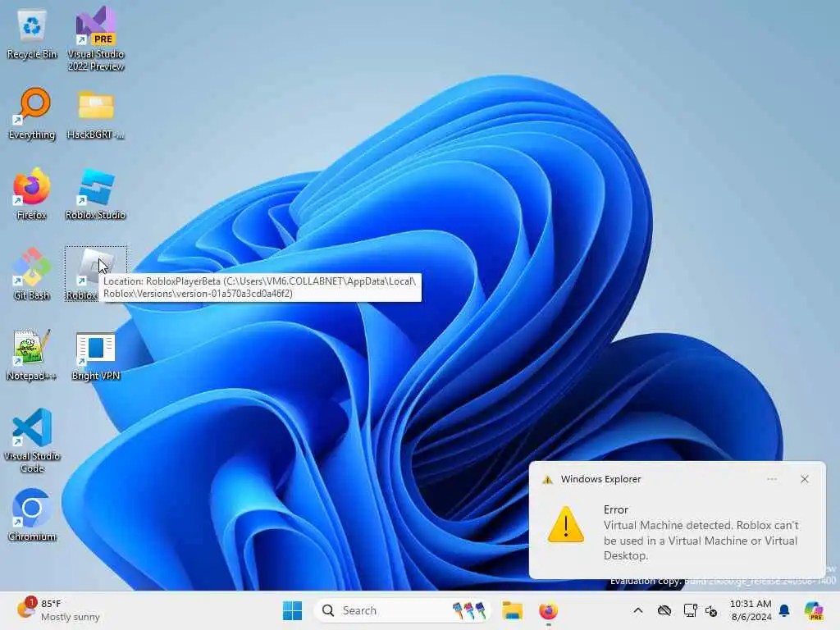
Task: Click the taskbar Search box
Action: coord(402,610)
